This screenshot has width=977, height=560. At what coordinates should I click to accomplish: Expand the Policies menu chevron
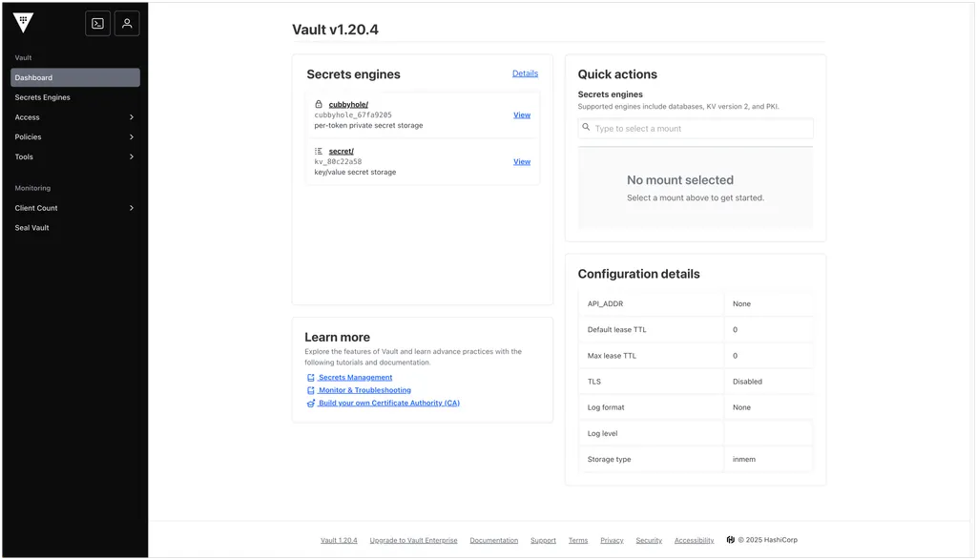point(132,137)
